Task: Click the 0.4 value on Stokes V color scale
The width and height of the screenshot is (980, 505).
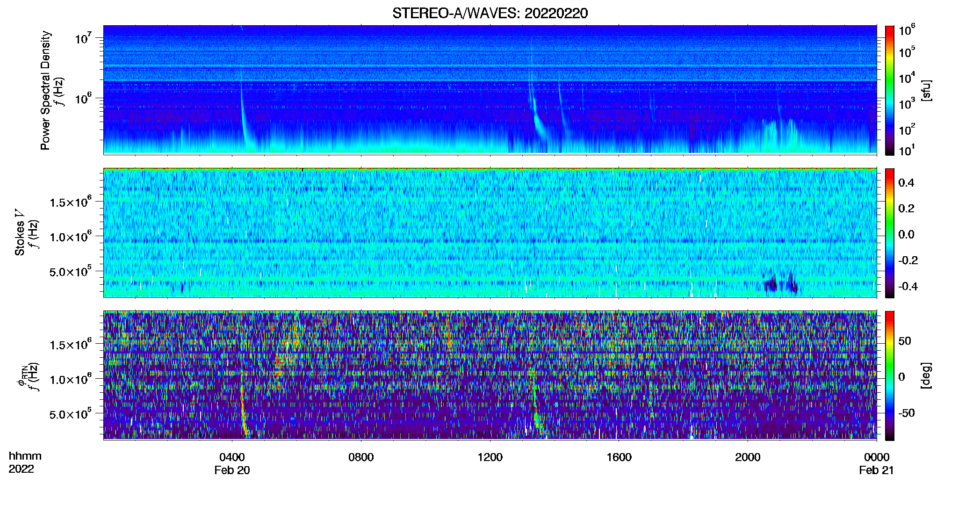Action: pos(906,183)
